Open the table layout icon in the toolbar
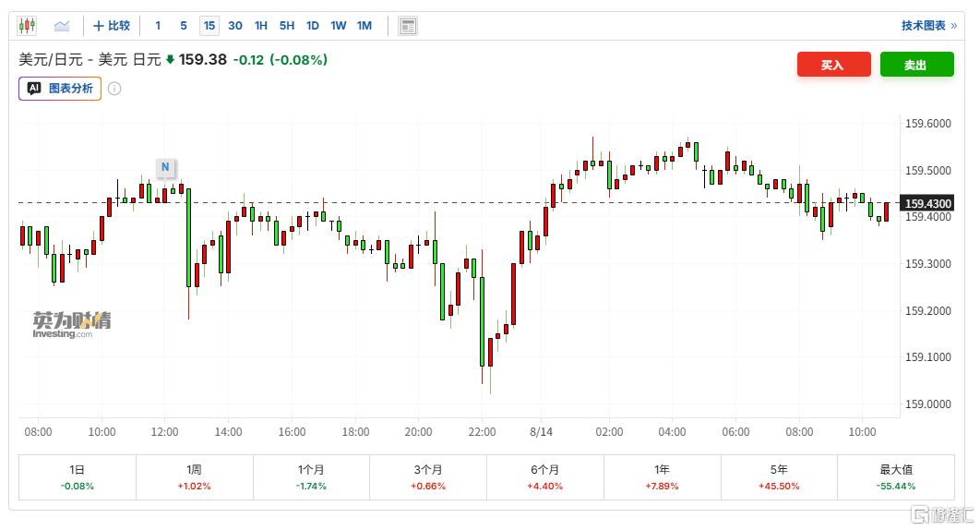The image size is (980, 530). pos(408,26)
